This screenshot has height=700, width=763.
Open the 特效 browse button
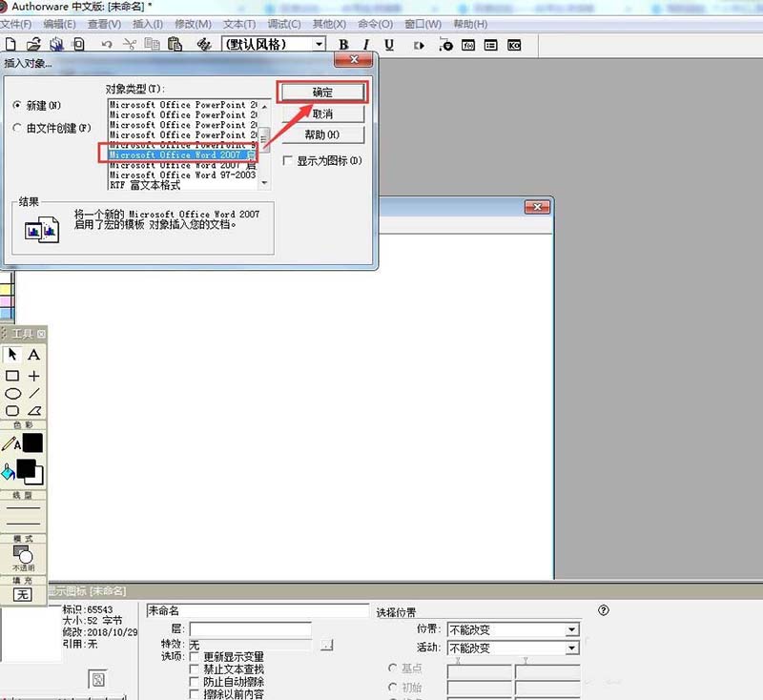coord(327,645)
